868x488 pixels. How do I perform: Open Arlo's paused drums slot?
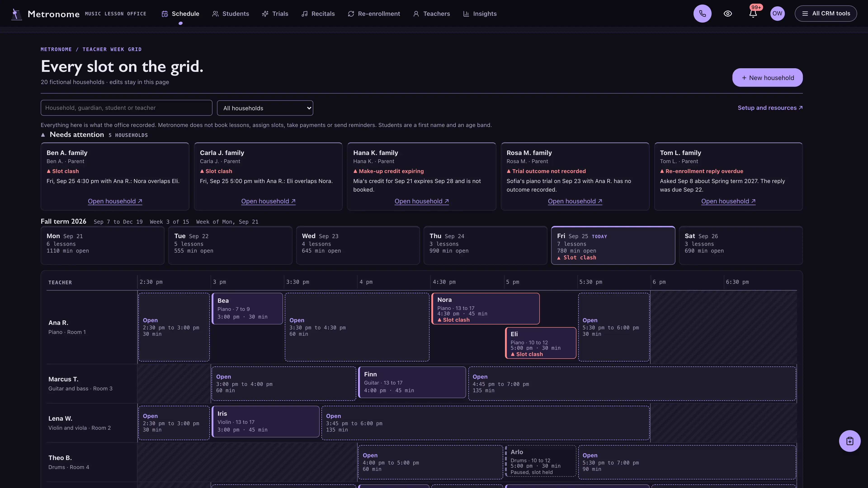point(540,461)
